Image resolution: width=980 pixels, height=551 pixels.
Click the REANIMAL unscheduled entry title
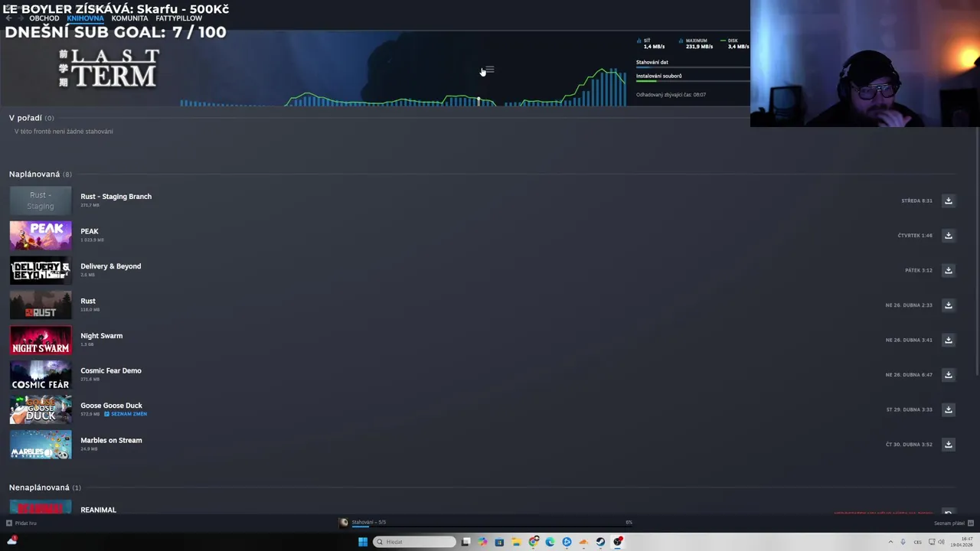(x=98, y=510)
